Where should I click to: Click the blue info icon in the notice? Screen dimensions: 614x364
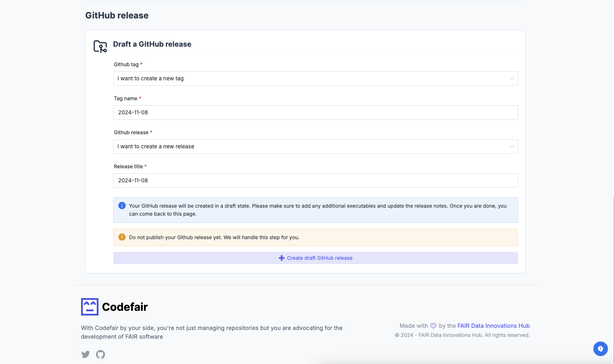[x=122, y=206]
